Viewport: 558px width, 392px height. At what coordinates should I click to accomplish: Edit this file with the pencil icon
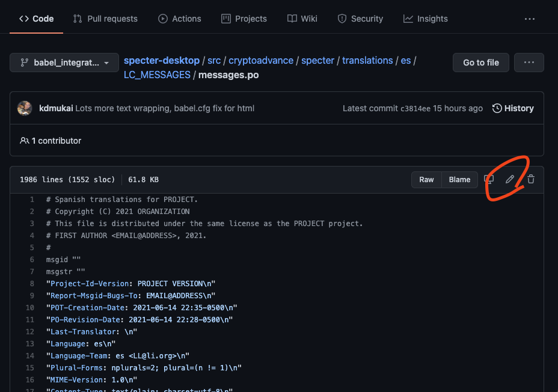tap(510, 179)
